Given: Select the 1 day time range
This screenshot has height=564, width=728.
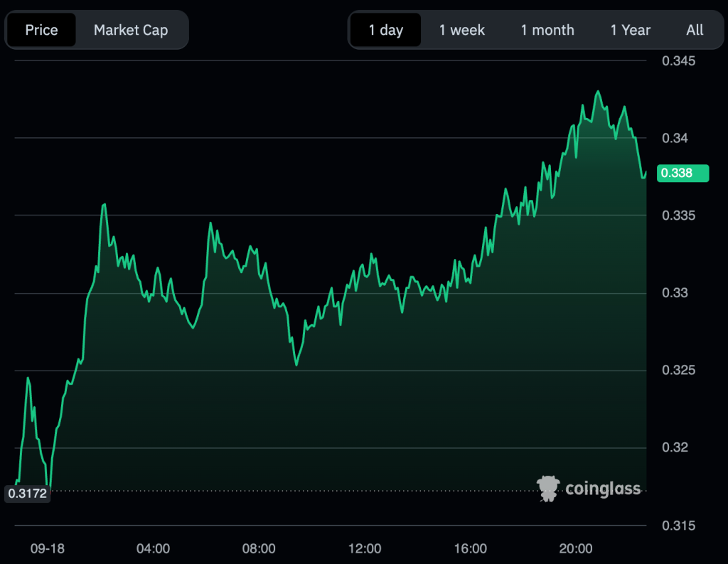Looking at the screenshot, I should (x=385, y=30).
